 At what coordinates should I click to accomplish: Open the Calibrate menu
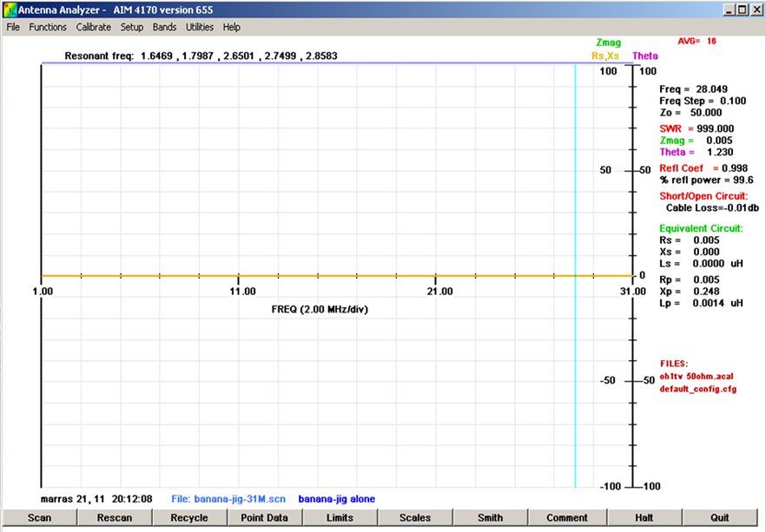pyautogui.click(x=93, y=27)
